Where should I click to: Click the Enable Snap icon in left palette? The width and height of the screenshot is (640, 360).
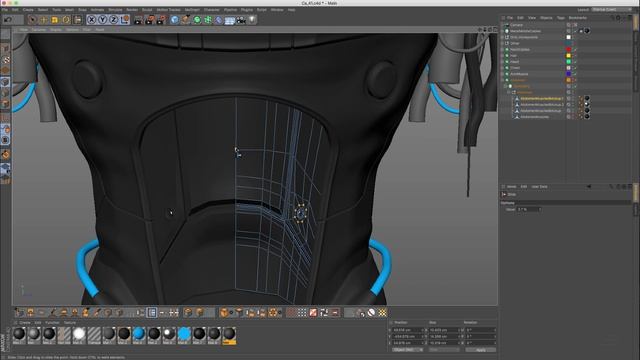click(x=5, y=154)
